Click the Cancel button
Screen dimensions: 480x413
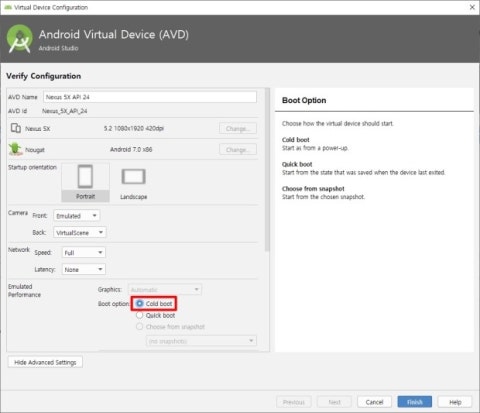point(374,402)
